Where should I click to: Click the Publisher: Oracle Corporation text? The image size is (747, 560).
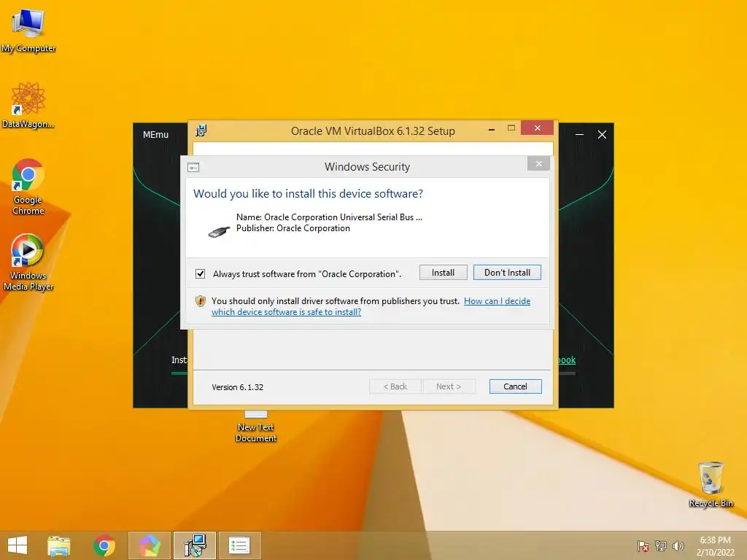point(293,228)
